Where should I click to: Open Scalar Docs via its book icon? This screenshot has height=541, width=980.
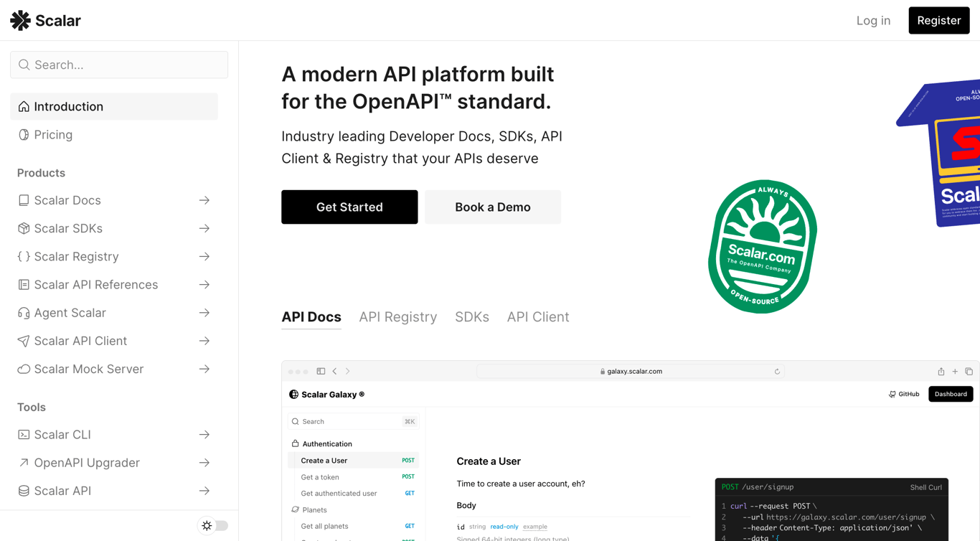pyautogui.click(x=24, y=200)
